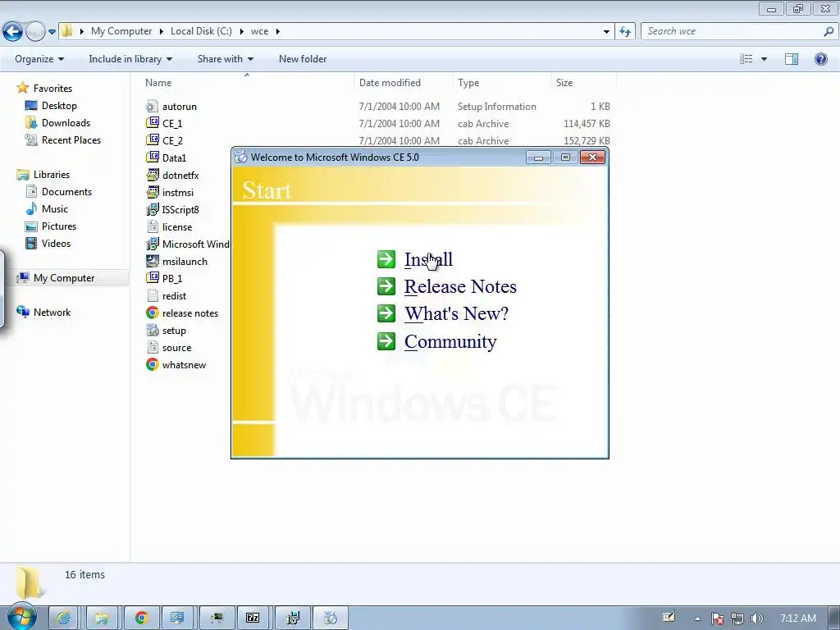840x630 pixels.
Task: Go back with the Back arrow button
Action: coord(13,32)
